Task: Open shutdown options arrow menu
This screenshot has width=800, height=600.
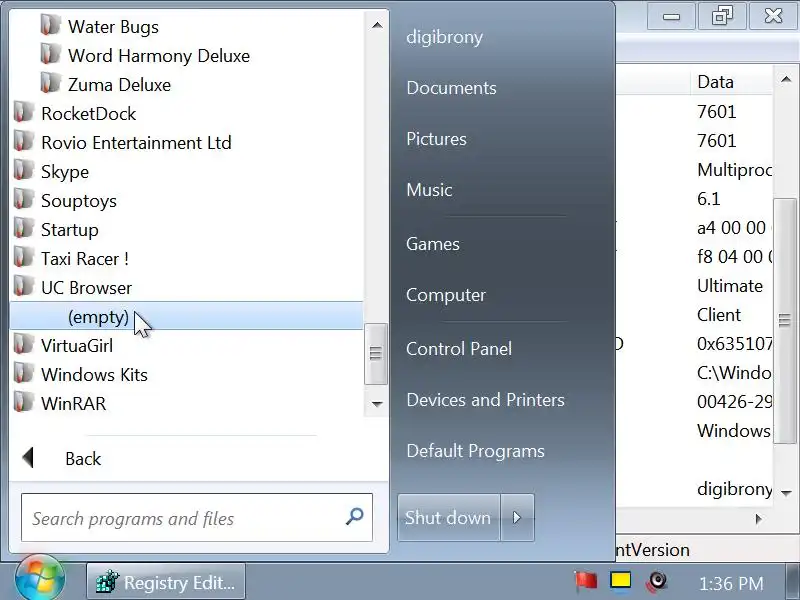Action: tap(517, 517)
